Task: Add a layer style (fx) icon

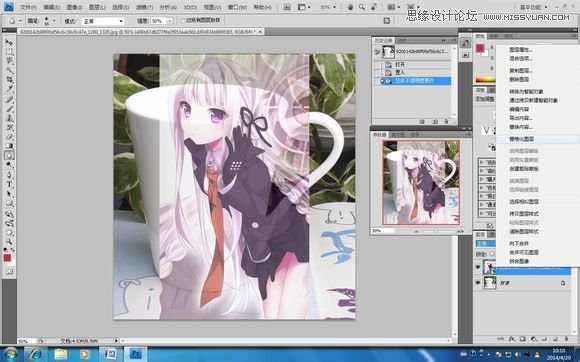Action: tap(512, 339)
